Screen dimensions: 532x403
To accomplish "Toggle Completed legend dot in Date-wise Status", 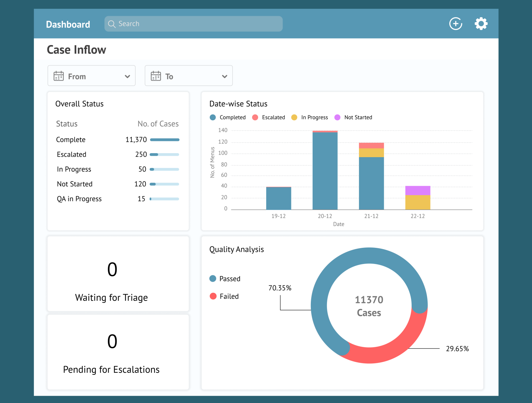I will (x=213, y=117).
